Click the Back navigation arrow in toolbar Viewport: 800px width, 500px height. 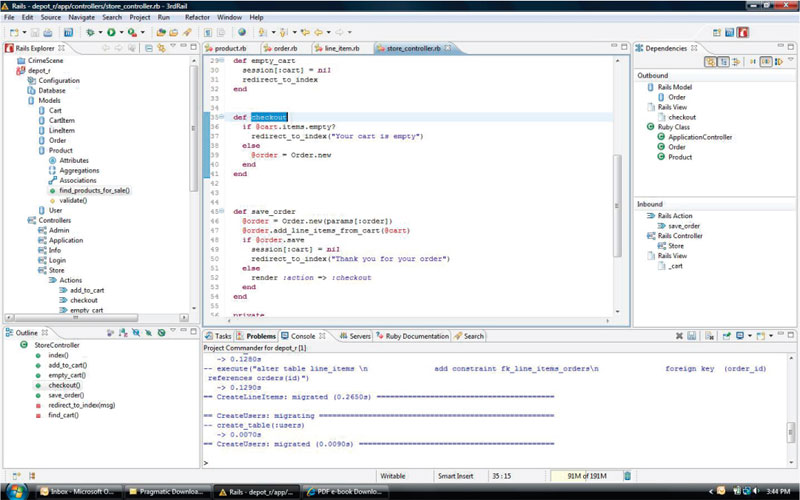318,33
